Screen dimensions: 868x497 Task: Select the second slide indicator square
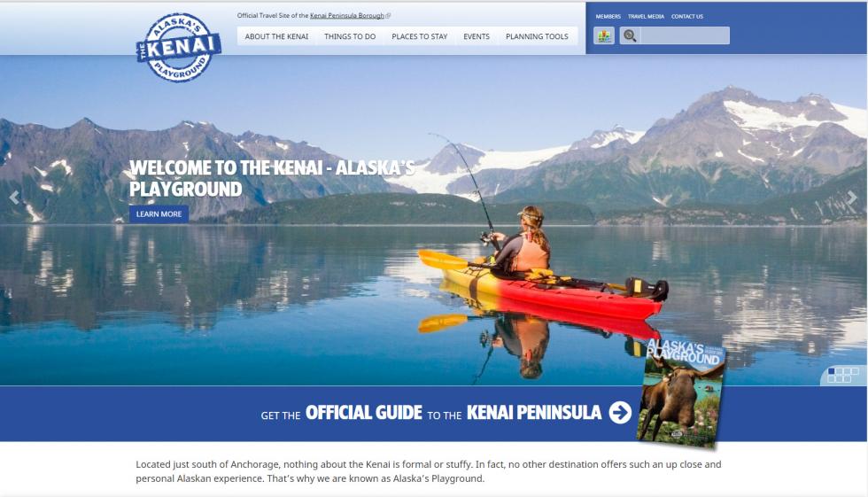[x=840, y=371]
